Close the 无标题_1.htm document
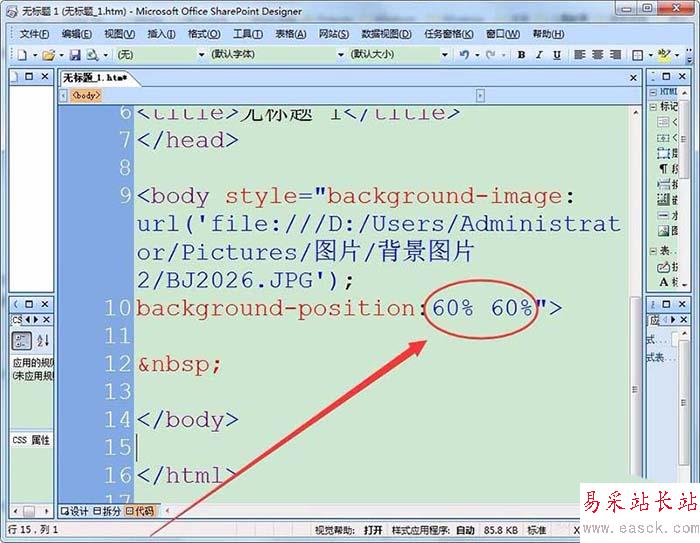The width and height of the screenshot is (700, 543). [x=633, y=78]
